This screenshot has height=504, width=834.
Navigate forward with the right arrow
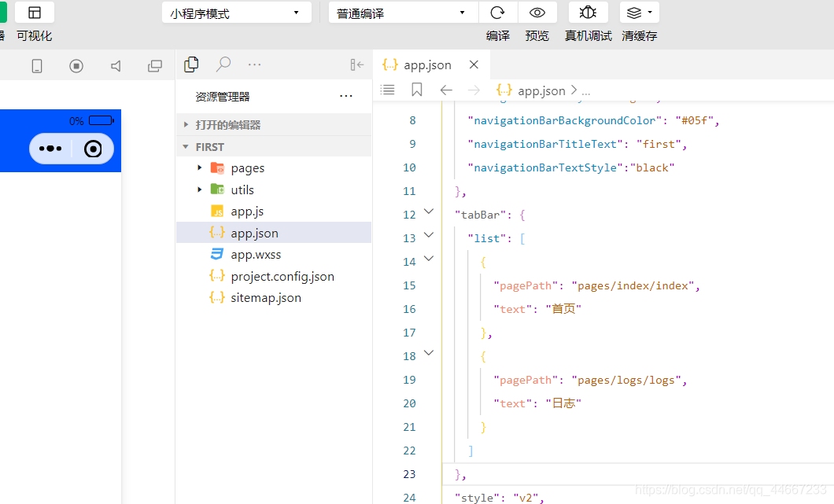click(x=474, y=90)
